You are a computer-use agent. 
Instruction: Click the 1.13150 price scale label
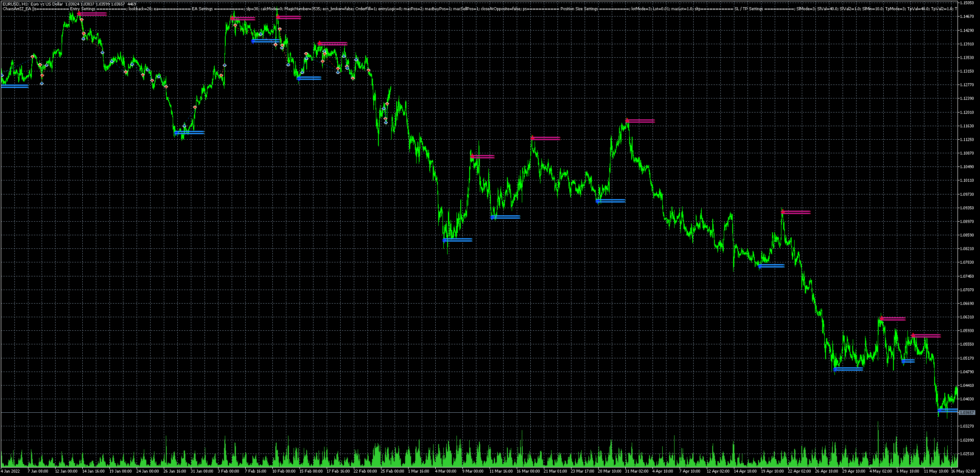(x=967, y=71)
